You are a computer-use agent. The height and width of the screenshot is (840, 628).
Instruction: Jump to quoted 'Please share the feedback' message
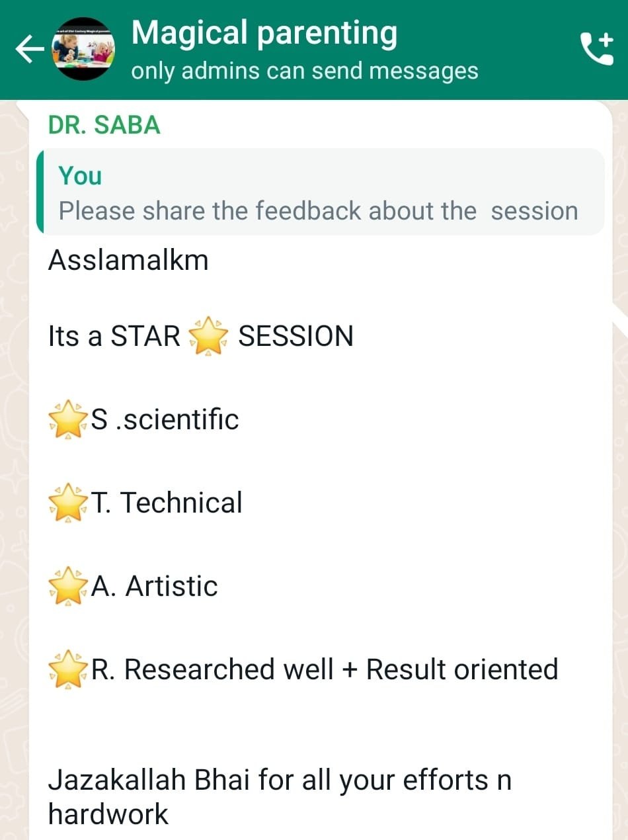tap(321, 192)
